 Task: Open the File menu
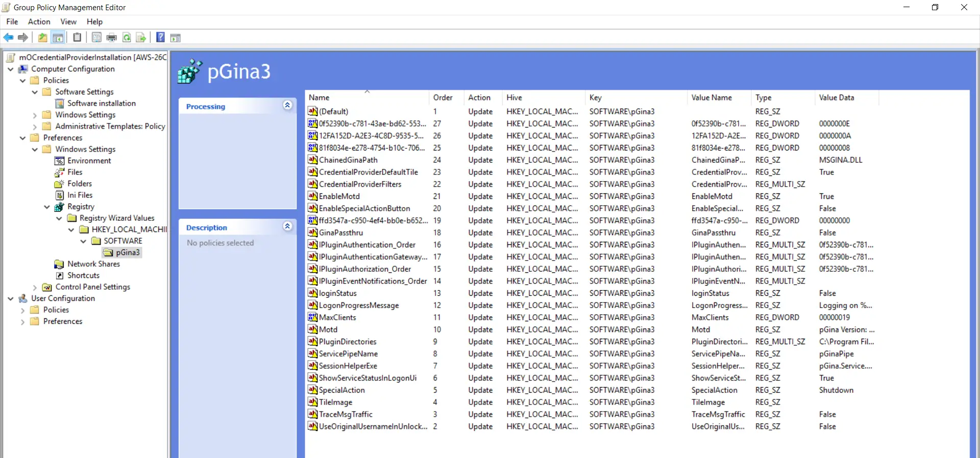click(12, 21)
